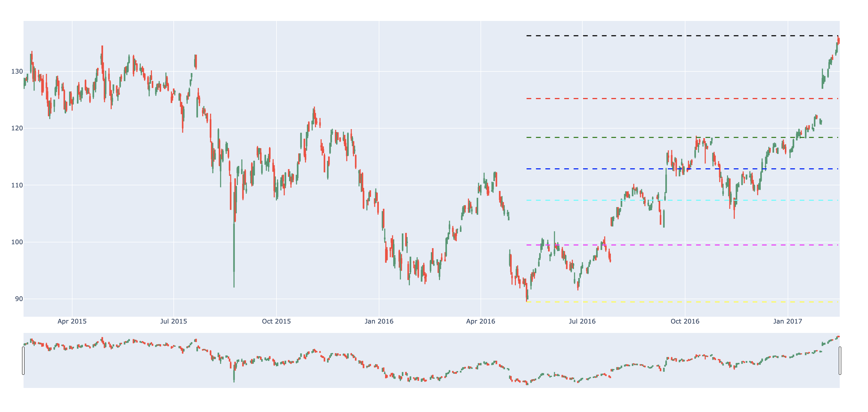Viewport: 868px width, 412px height.
Task: Click the magenta dashed horizontal level line
Action: pyautogui.click(x=682, y=245)
